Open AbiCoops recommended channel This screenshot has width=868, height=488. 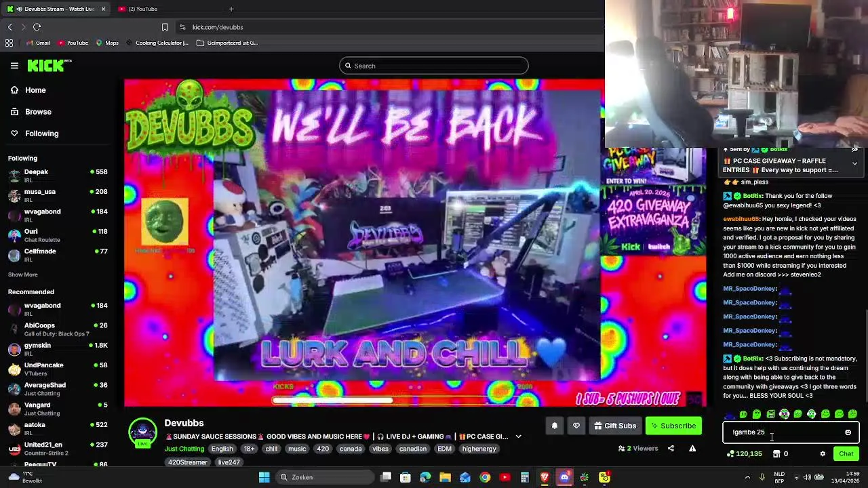[x=58, y=329]
